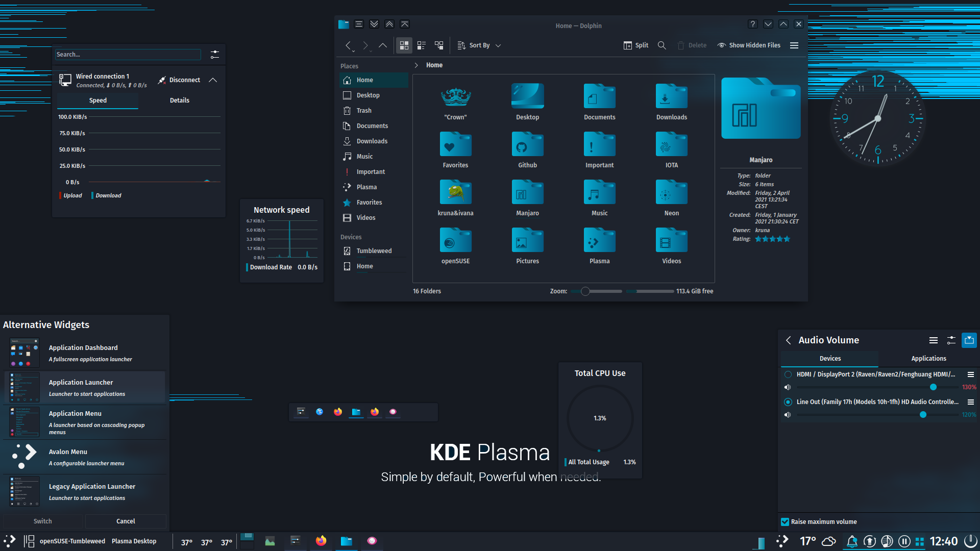Collapse Wired connection 1 details

(213, 80)
